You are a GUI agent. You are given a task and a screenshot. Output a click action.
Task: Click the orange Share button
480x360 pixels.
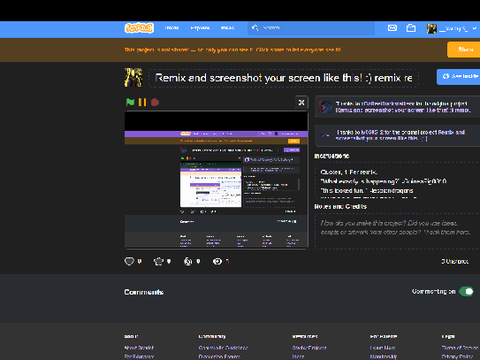(464, 49)
